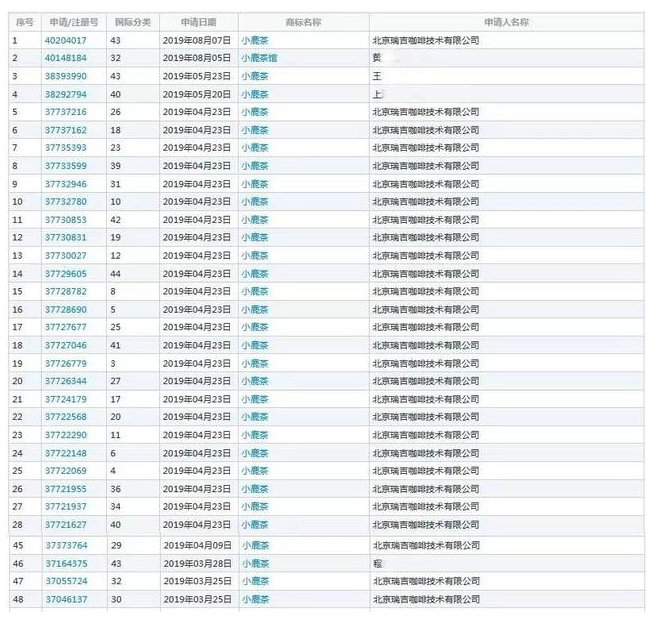Image resolution: width=658 pixels, height=622 pixels.
Task: Click the 商标名称 column header
Action: 303,22
